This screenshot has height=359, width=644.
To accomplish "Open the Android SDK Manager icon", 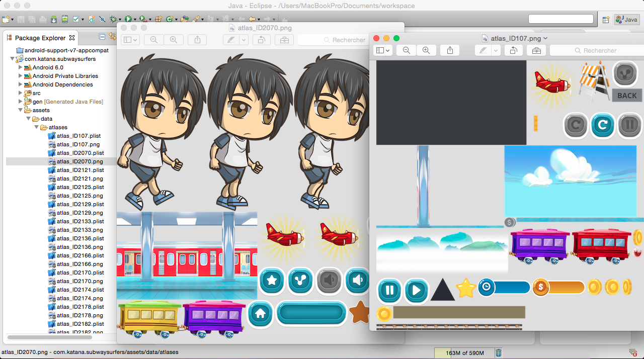I will coord(54,19).
